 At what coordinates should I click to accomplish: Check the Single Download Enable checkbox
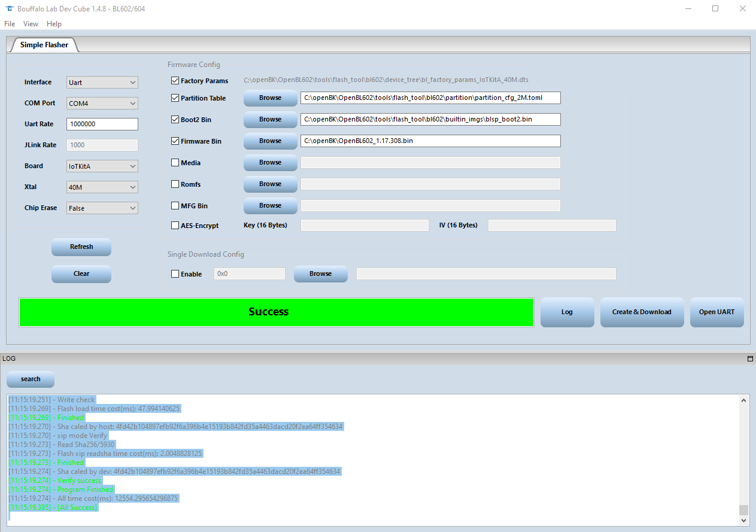(x=175, y=273)
